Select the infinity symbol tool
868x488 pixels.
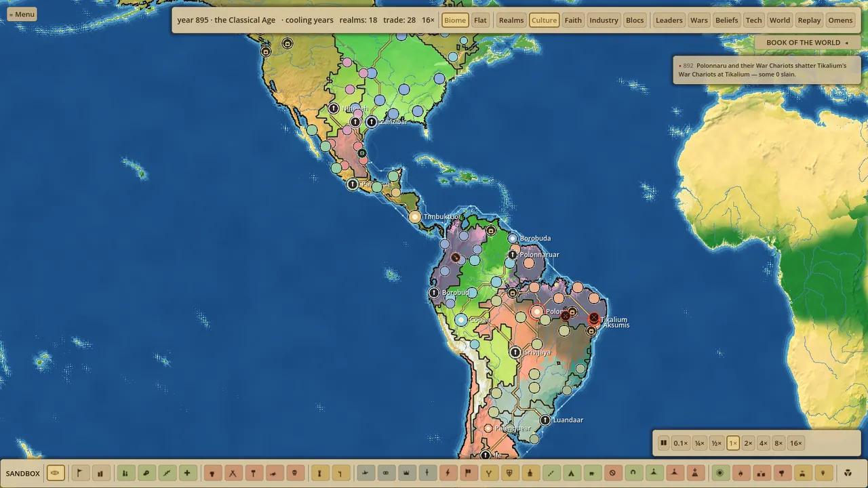click(x=386, y=473)
